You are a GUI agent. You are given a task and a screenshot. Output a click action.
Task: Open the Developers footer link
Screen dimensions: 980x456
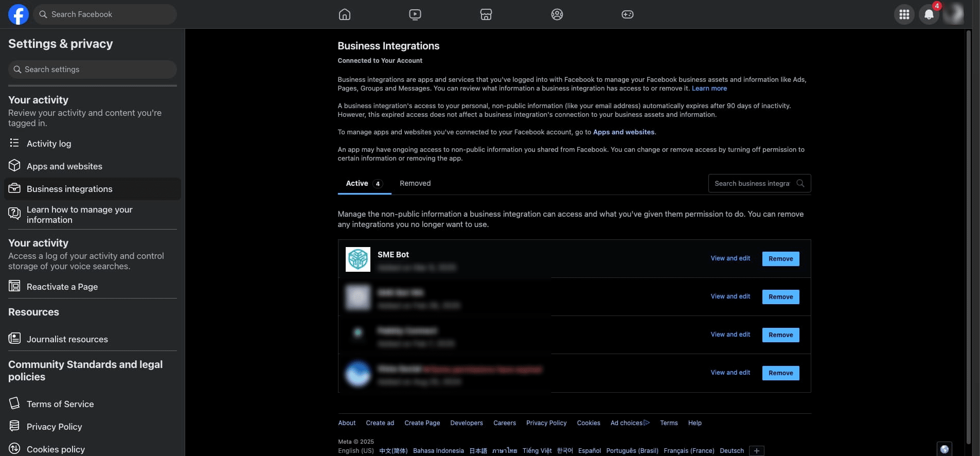(467, 423)
